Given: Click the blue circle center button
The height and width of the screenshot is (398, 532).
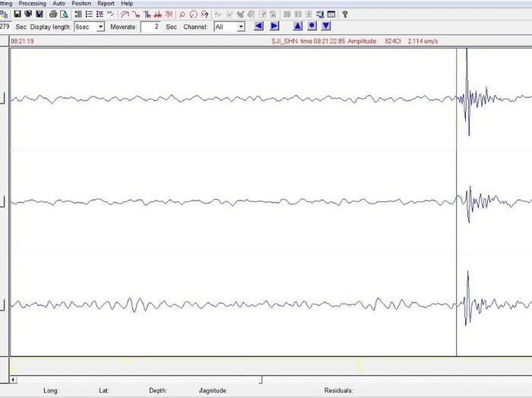Looking at the screenshot, I should click(312, 26).
